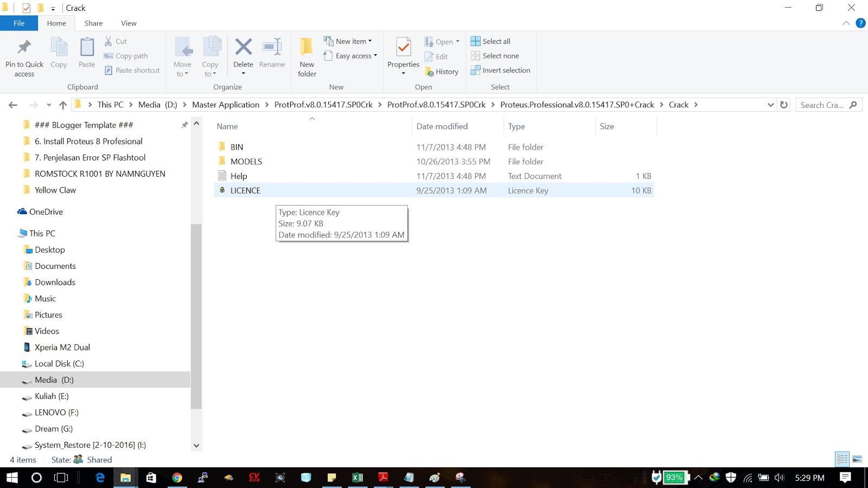Screen dimensions: 868x488
Task: Create a New folder
Action: pyautogui.click(x=307, y=56)
